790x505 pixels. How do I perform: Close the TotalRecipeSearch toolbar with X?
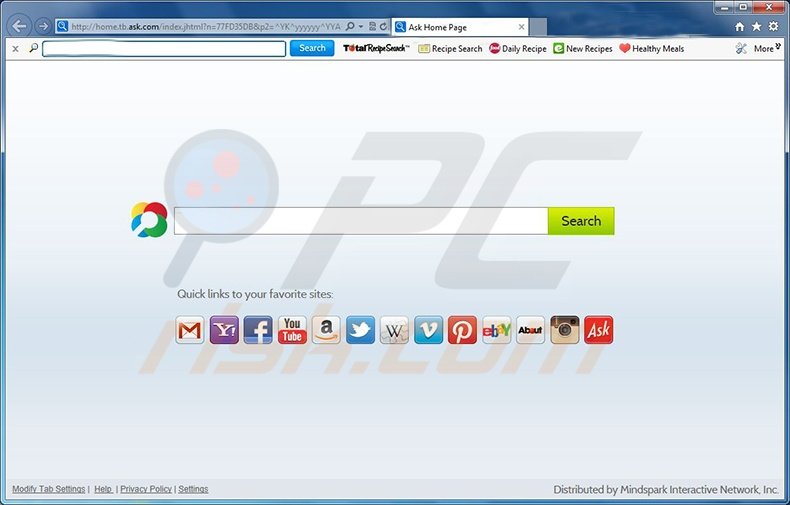coord(16,49)
